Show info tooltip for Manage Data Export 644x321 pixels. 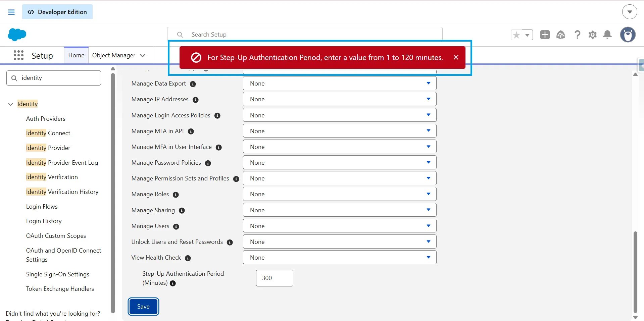(193, 84)
